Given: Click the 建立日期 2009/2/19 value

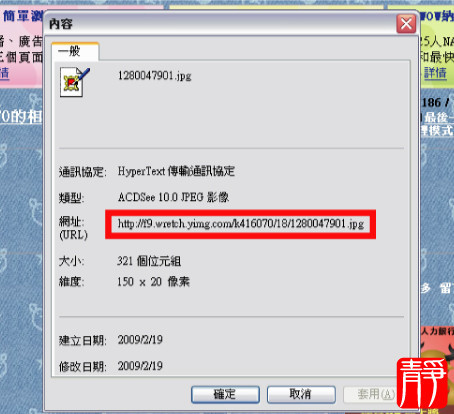Looking at the screenshot, I should pos(140,340).
